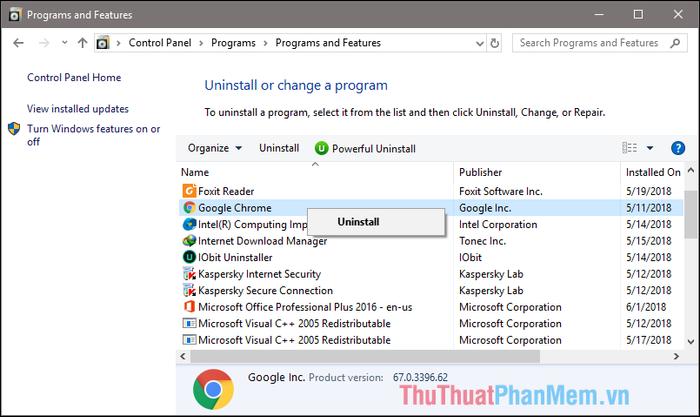Click the vertical scrollbar down arrow
Image resolution: width=700 pixels, height=417 pixels.
(691, 342)
